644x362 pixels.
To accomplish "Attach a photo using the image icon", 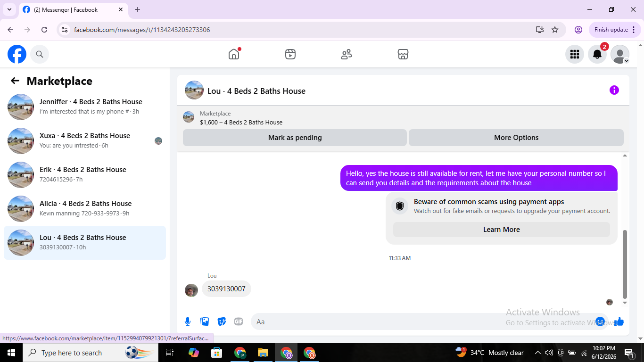I will click(x=205, y=321).
